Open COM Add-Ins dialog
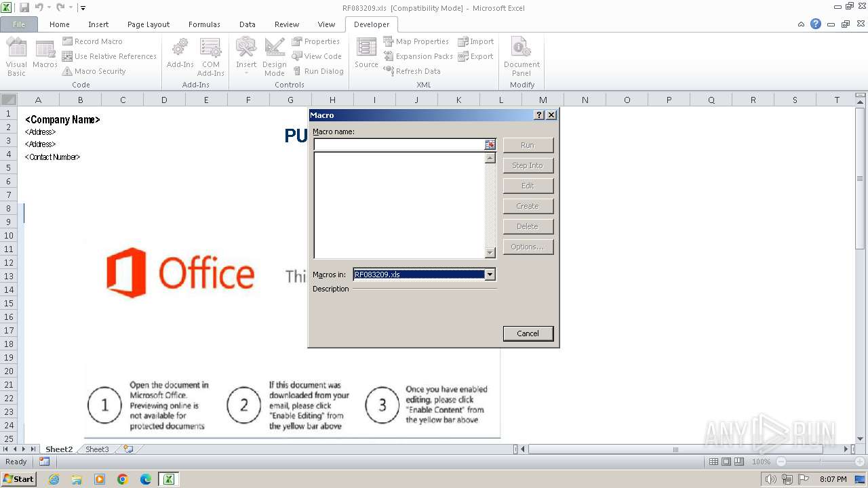 pos(210,57)
